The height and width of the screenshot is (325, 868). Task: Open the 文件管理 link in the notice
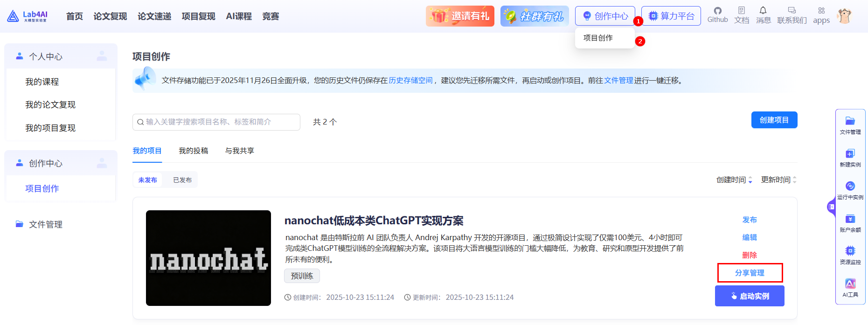[618, 81]
